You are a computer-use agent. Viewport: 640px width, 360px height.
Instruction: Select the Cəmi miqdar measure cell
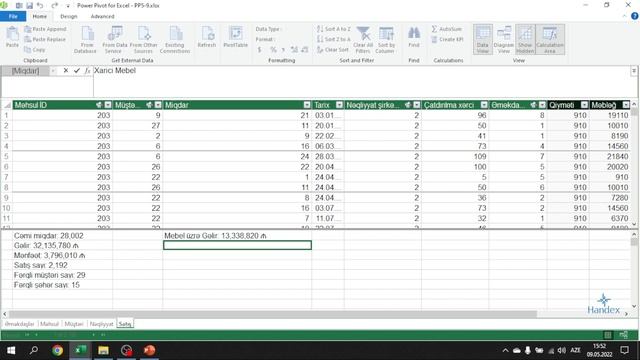pos(62,236)
